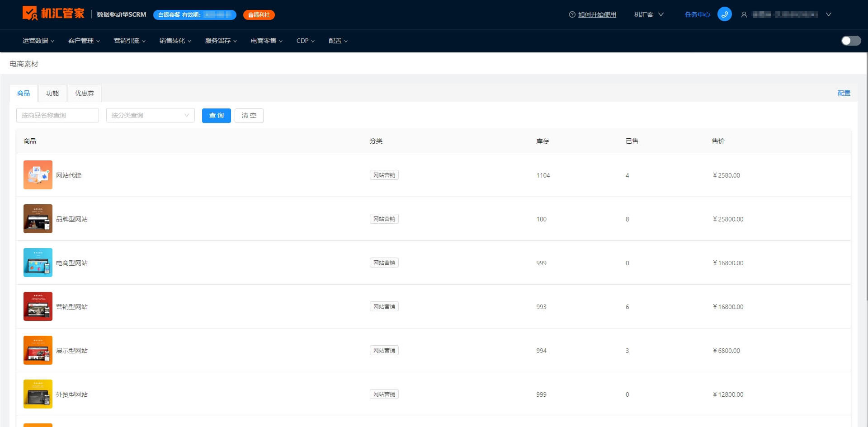Click the 展示型网站 product name
868x427 pixels.
pyautogui.click(x=72, y=351)
